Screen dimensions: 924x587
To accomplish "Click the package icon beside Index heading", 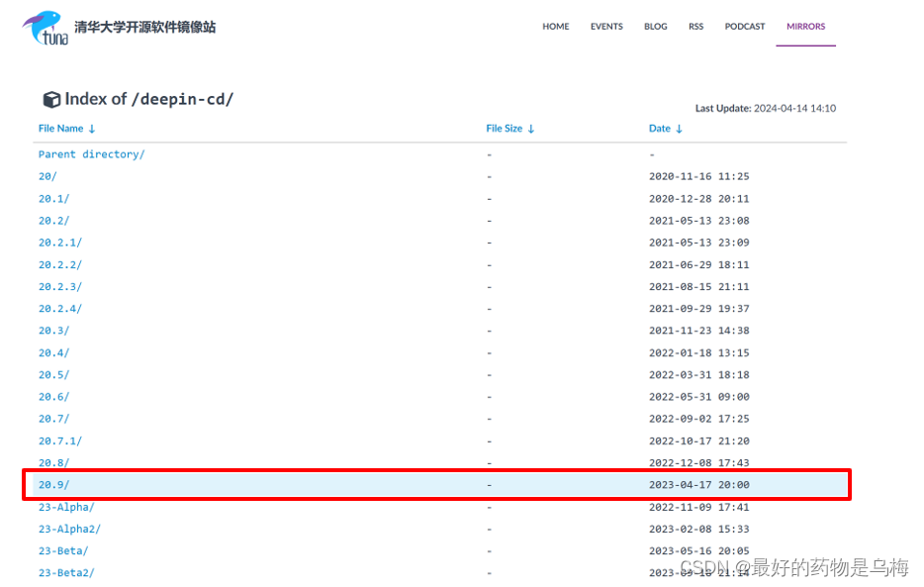I will (51, 98).
